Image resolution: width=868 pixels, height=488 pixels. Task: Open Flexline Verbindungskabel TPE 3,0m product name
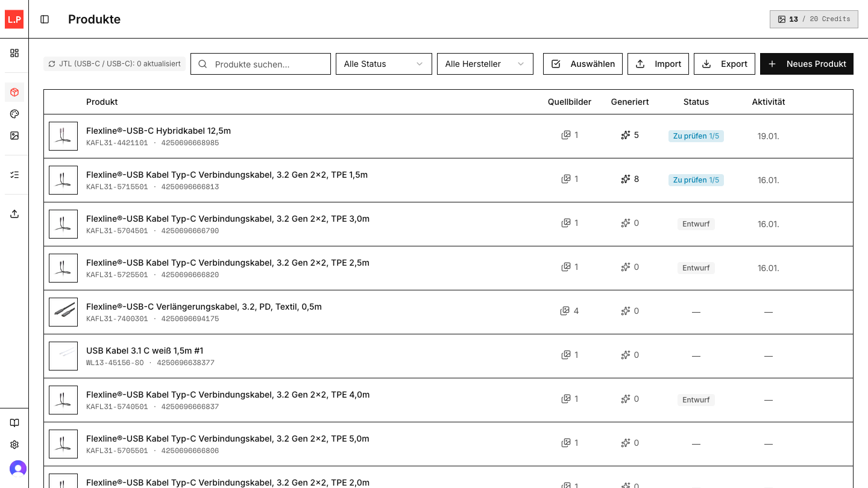(x=228, y=219)
